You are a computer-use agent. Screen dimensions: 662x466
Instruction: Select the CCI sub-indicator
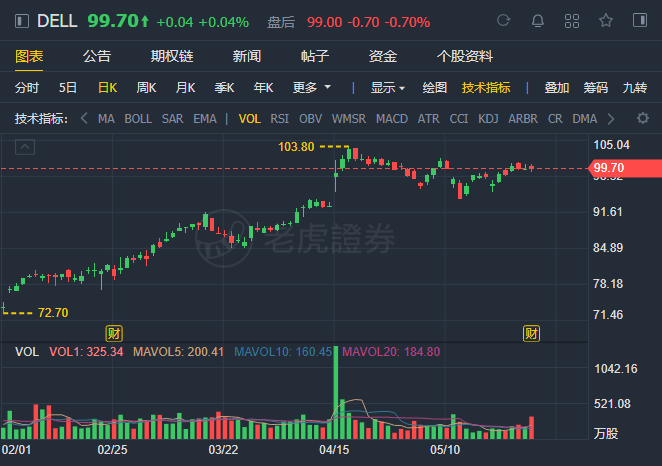[459, 119]
